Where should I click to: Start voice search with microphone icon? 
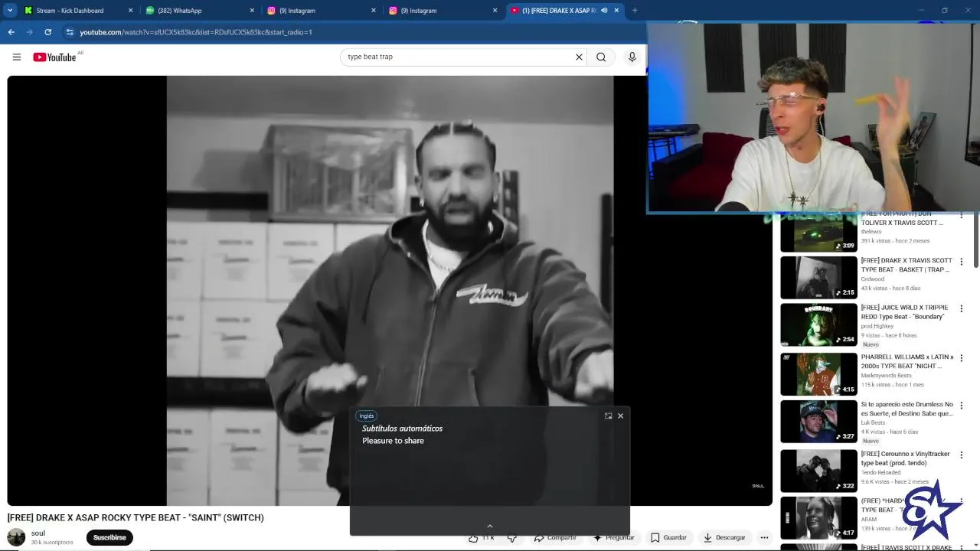click(x=632, y=57)
